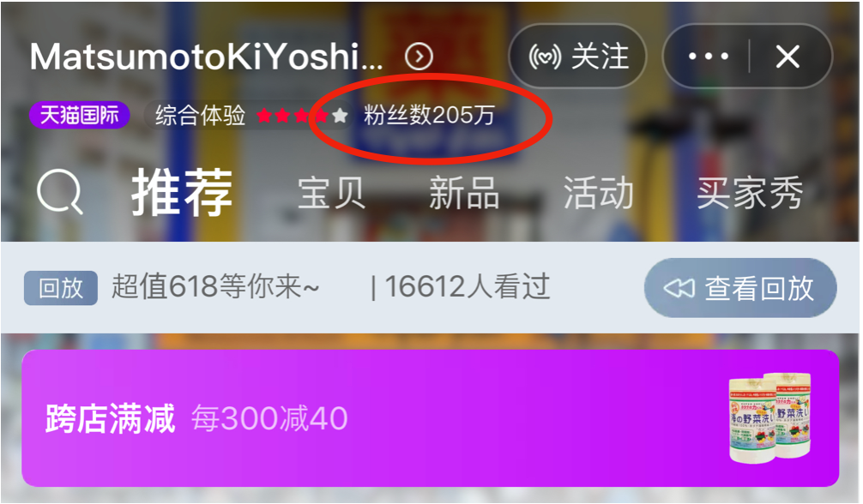
Task: Tap the rewind icon in 查看回放
Action: tap(679, 287)
